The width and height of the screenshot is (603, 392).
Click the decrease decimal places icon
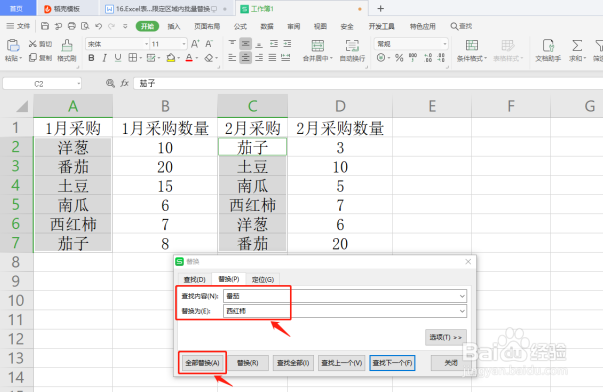pos(441,58)
